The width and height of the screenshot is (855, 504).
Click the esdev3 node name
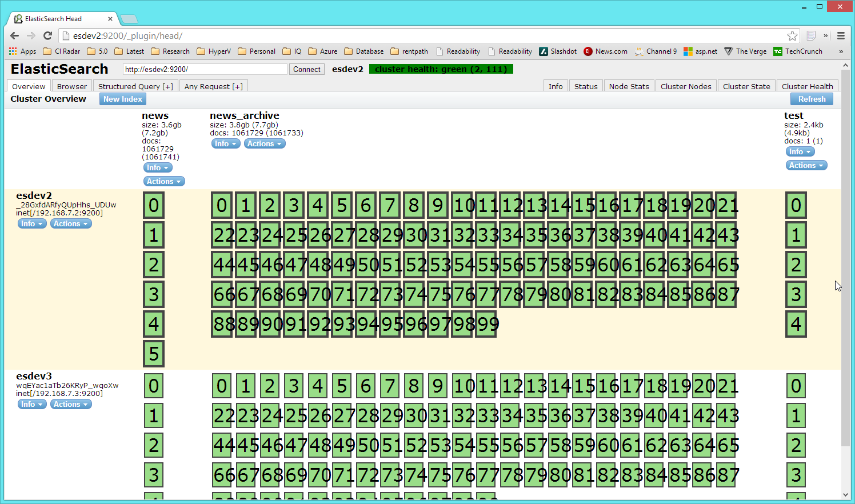click(34, 376)
